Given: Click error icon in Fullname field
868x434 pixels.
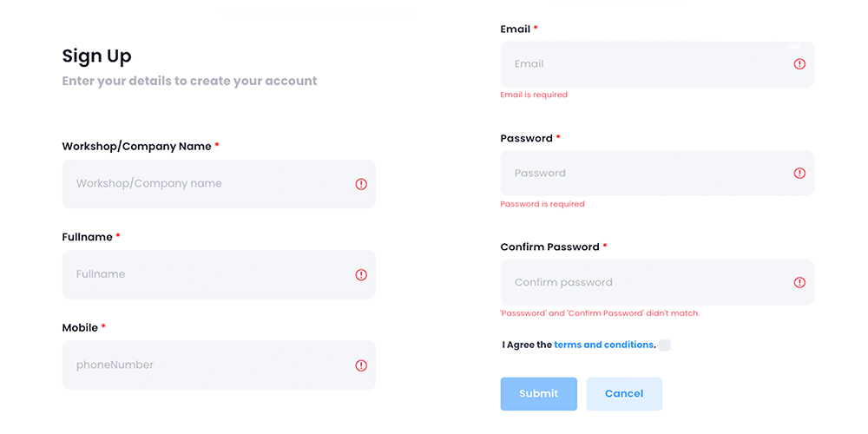Looking at the screenshot, I should coord(361,274).
